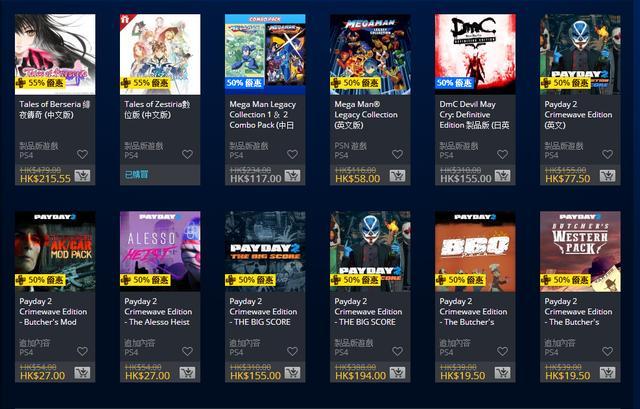The image size is (640, 409).
Task: Open Payday 2 BBQ pack cover image
Action: pyautogui.click(x=475, y=251)
